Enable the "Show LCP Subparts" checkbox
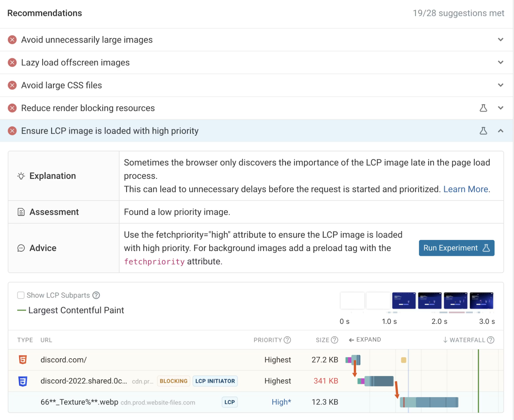The width and height of the screenshot is (514, 420). (x=21, y=295)
